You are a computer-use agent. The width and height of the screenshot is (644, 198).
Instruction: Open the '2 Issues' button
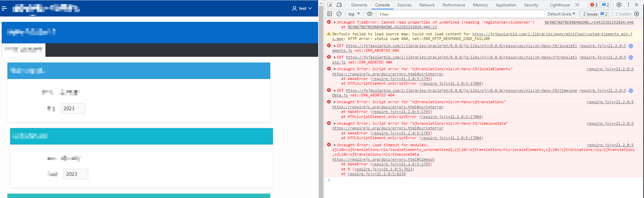(595, 14)
